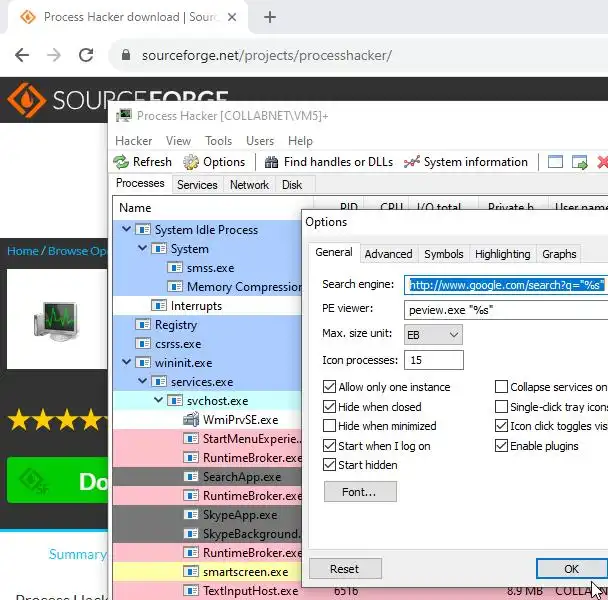Image resolution: width=608 pixels, height=600 pixels.
Task: Open the Advanced options tab
Action: [388, 254]
